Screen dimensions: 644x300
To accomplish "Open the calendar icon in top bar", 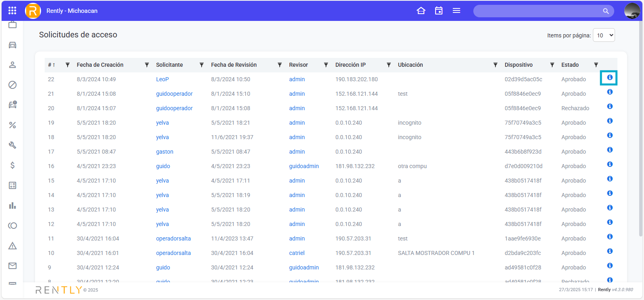I will click(x=439, y=11).
